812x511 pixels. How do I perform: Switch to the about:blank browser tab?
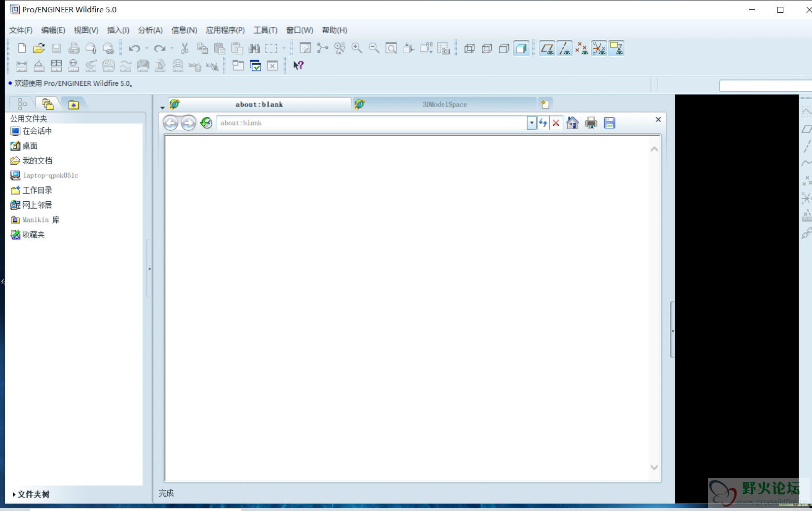pyautogui.click(x=259, y=104)
